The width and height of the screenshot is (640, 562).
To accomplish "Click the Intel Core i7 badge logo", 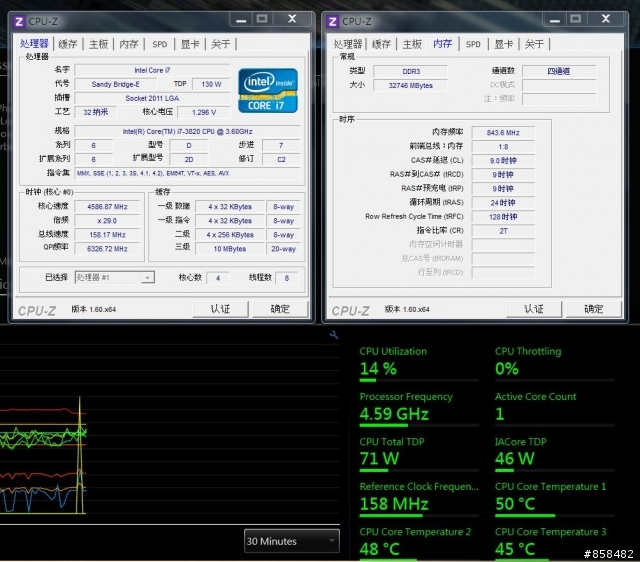I will click(268, 91).
